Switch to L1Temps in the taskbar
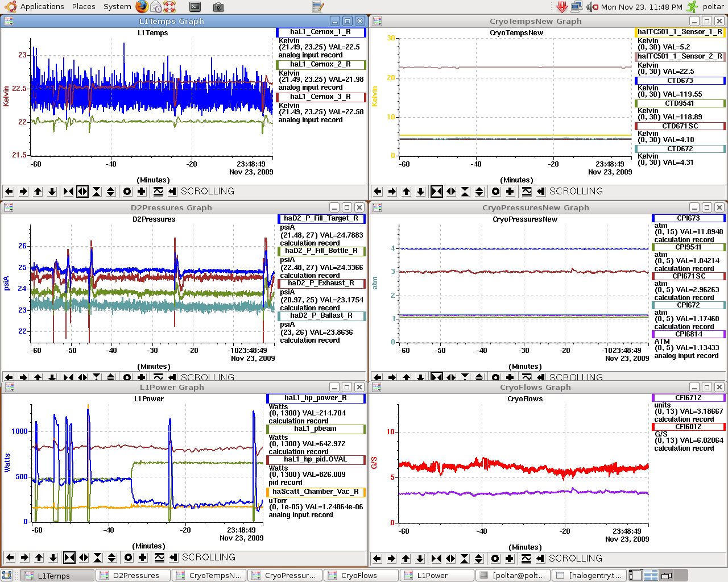 pyautogui.click(x=57, y=575)
